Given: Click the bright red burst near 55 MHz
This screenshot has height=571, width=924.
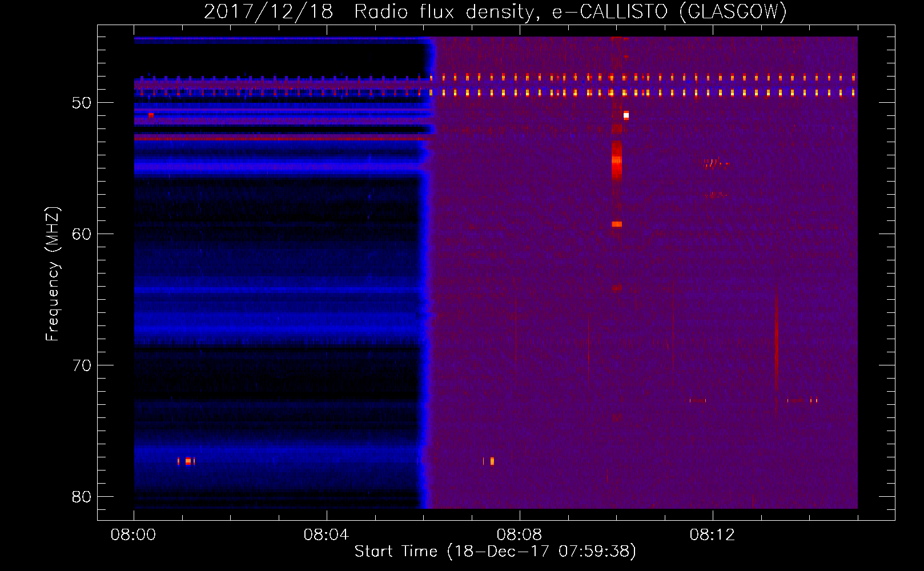Looking at the screenshot, I should [616, 160].
